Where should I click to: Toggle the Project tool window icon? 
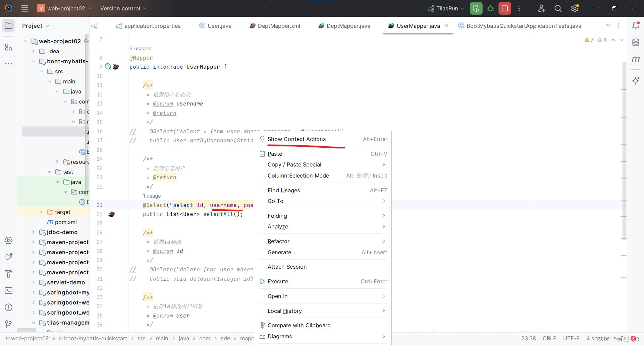click(9, 26)
